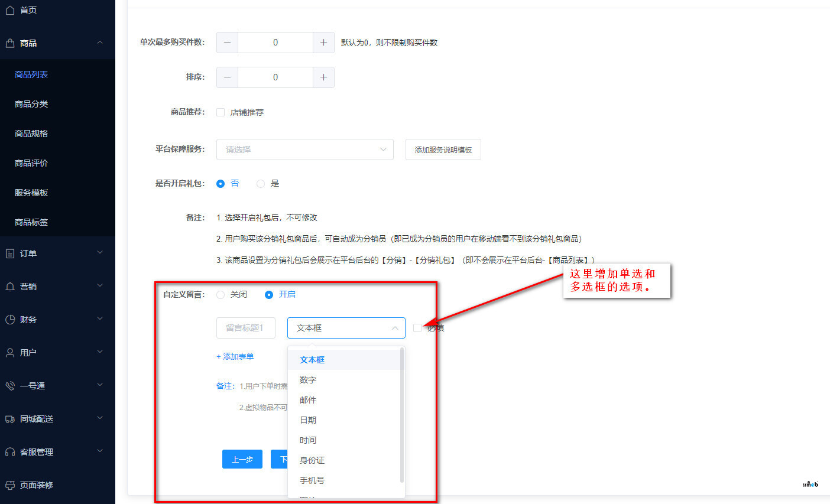Image resolution: width=830 pixels, height=504 pixels.
Task: Open marketing via the bell icon beside 营销
Action: (9, 286)
